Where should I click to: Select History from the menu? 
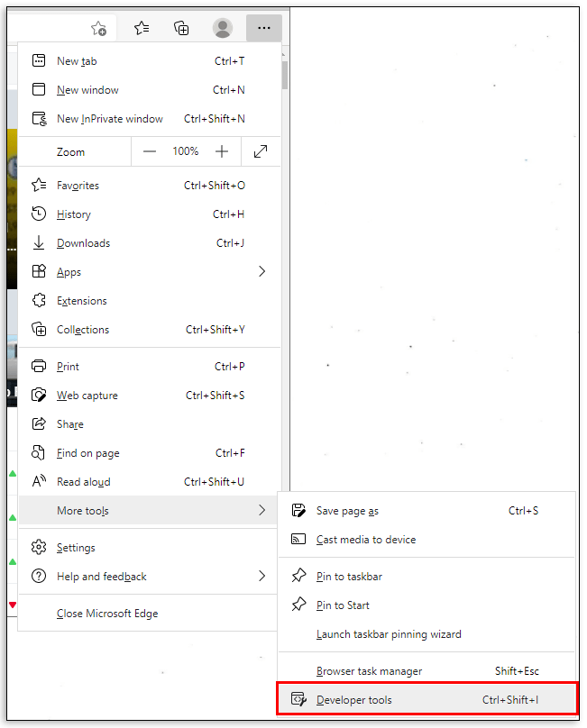click(73, 214)
